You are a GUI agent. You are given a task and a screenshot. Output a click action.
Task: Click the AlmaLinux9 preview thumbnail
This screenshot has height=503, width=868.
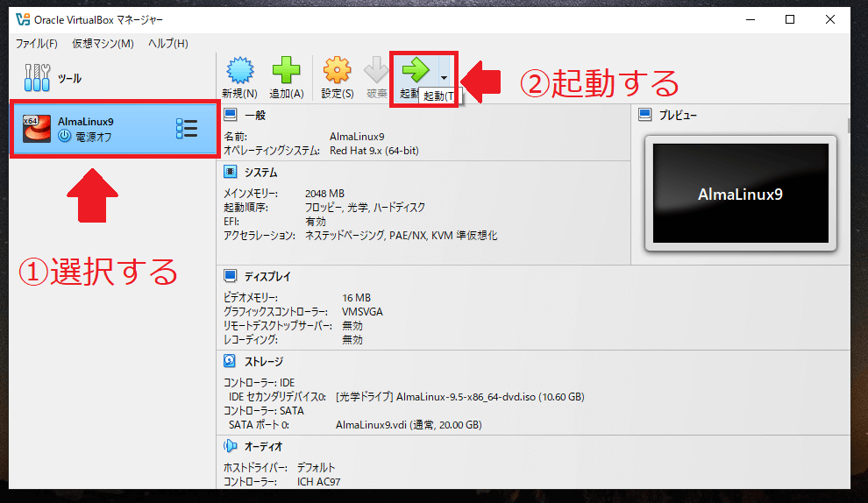coord(740,193)
